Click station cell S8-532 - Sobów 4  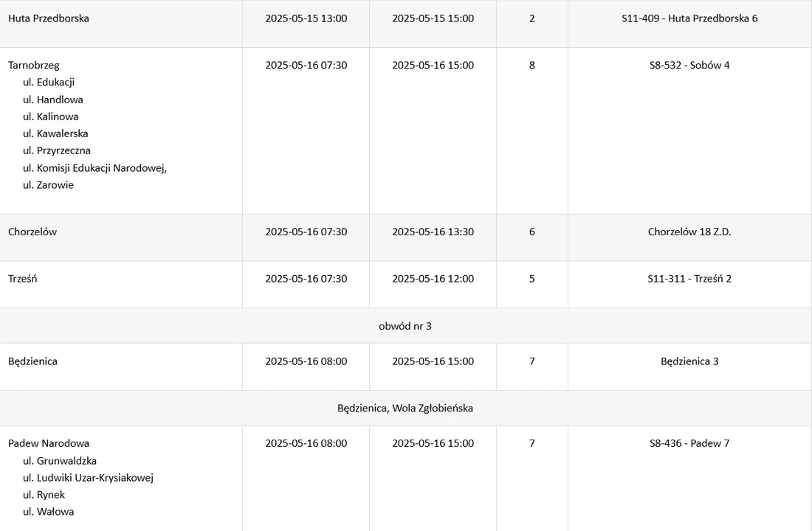pyautogui.click(x=689, y=66)
